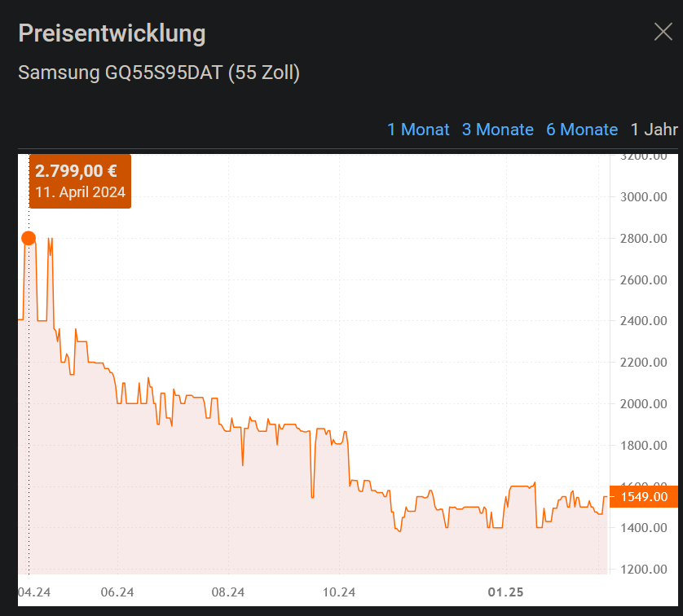Viewport: 683px width, 616px height.
Task: Select the orange data point marker
Action: (28, 237)
